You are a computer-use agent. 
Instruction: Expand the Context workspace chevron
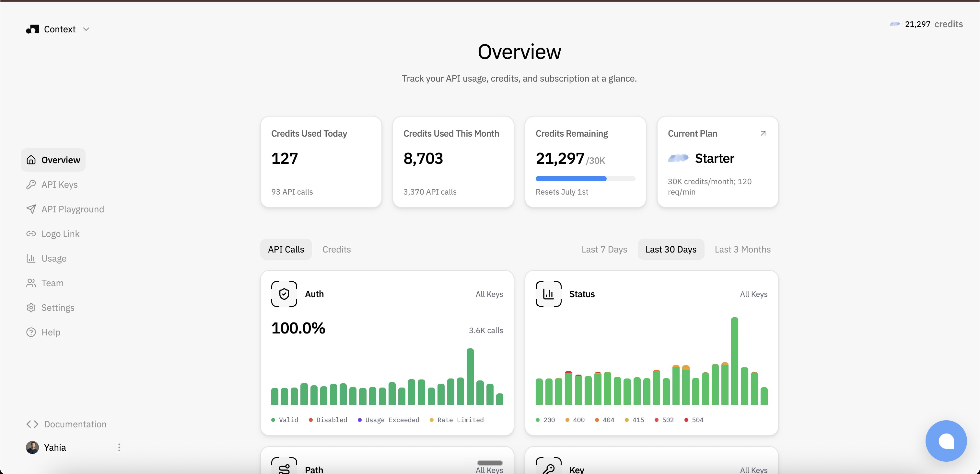pyautogui.click(x=86, y=29)
